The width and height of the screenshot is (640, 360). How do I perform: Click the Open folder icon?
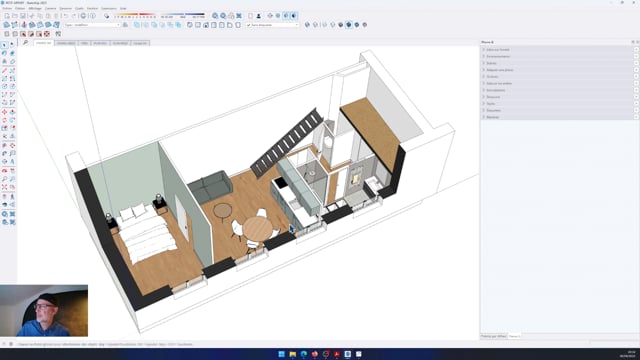[x=15, y=16]
